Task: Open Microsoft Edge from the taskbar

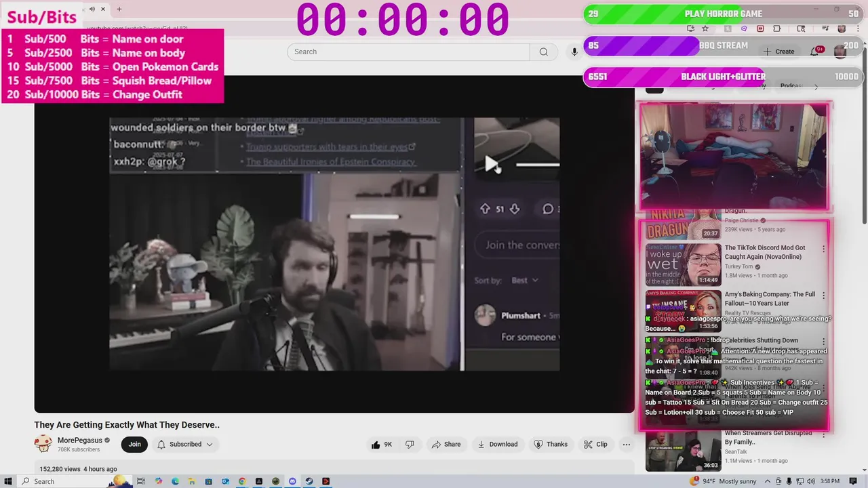Action: pos(175,481)
